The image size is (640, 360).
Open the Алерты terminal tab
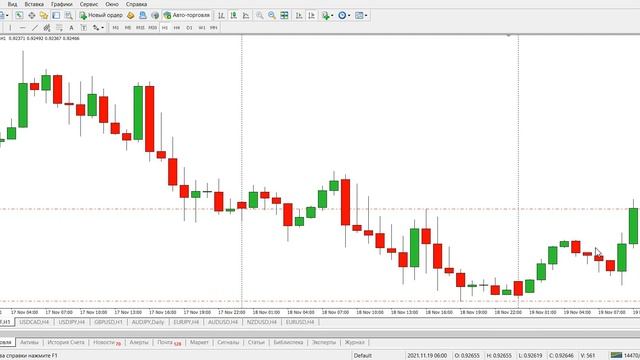point(139,342)
